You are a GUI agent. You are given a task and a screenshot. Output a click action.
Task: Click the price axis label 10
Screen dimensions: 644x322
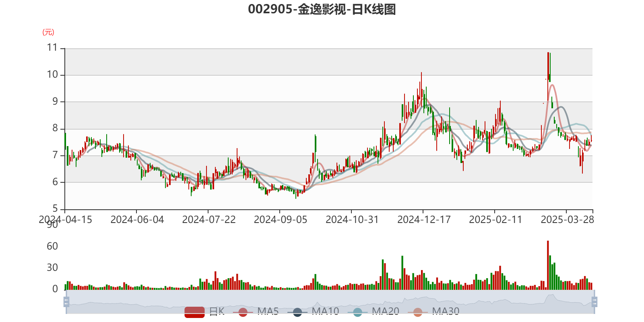coord(52,75)
